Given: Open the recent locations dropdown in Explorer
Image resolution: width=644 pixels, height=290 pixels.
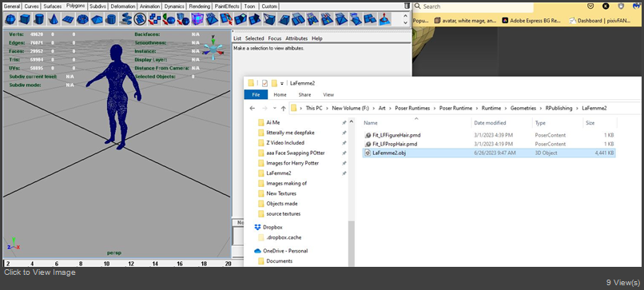Looking at the screenshot, I should pyautogui.click(x=274, y=109).
